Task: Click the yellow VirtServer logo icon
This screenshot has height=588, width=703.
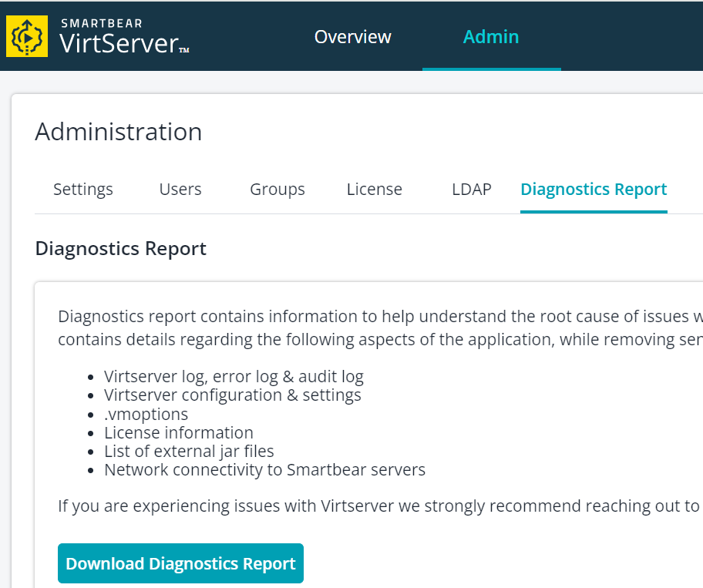Action: [x=27, y=36]
